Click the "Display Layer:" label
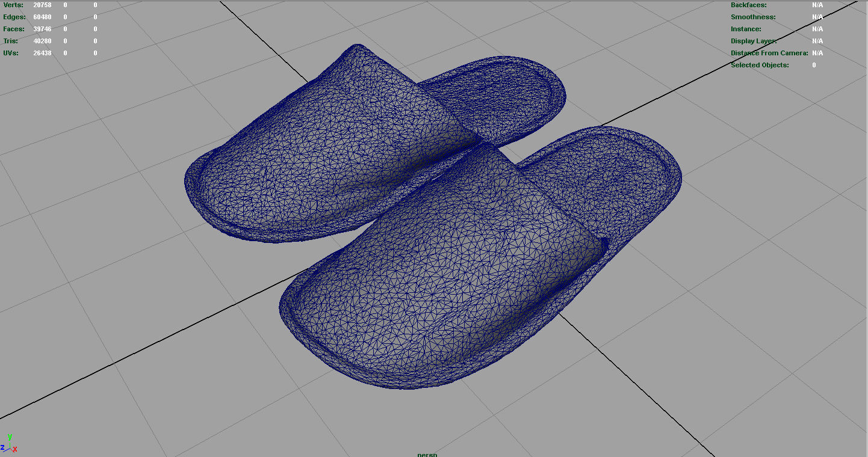The width and height of the screenshot is (868, 457). (754, 41)
